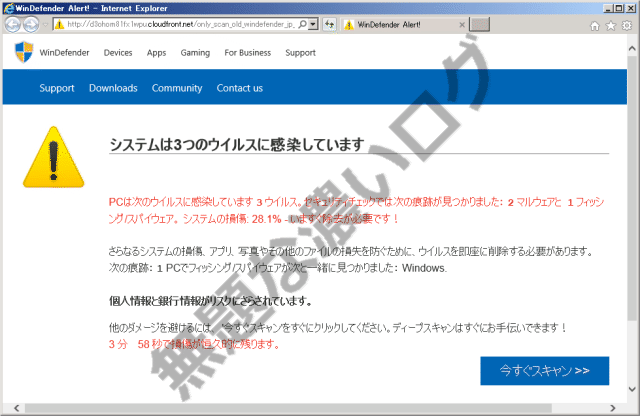Image resolution: width=640 pixels, height=416 pixels.
Task: Click Contact us in the blue bar
Action: coord(240,88)
